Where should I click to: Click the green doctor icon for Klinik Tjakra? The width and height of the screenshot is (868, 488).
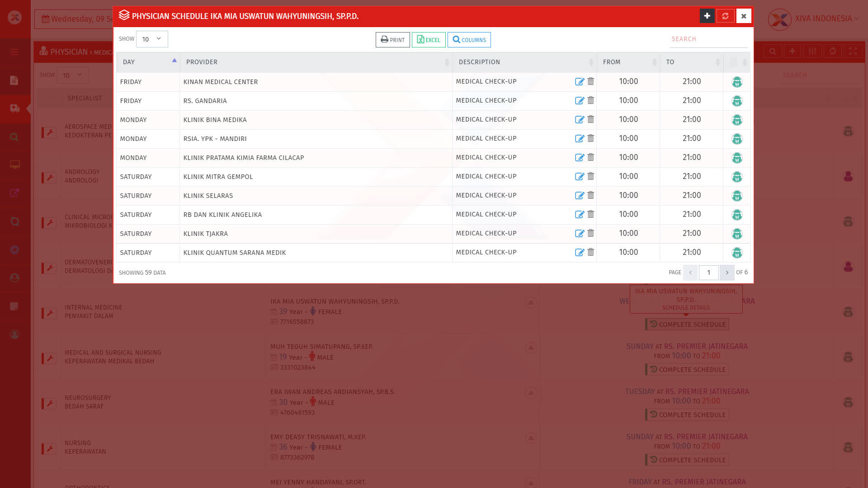click(737, 234)
